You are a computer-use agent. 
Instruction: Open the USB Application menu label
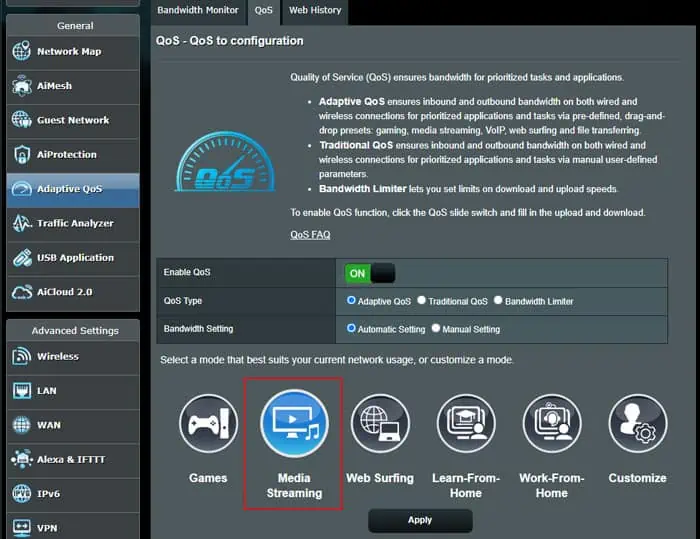[x=75, y=258]
